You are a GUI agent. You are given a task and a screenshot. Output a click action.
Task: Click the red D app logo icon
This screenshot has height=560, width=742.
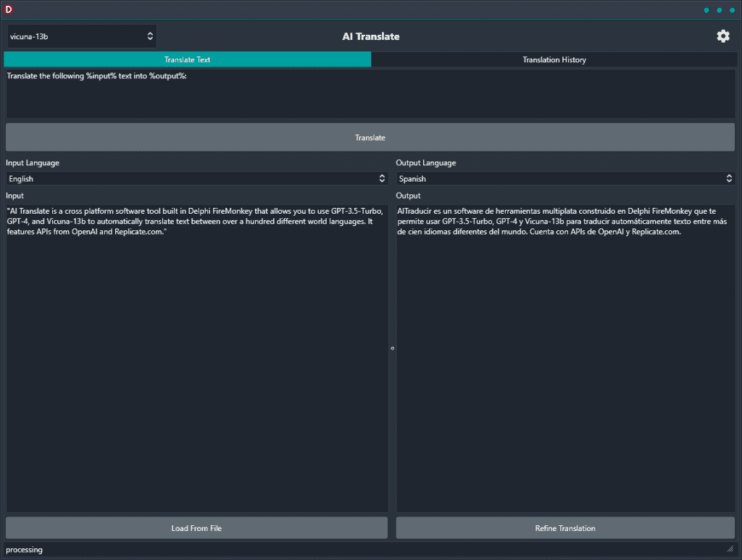[8, 9]
